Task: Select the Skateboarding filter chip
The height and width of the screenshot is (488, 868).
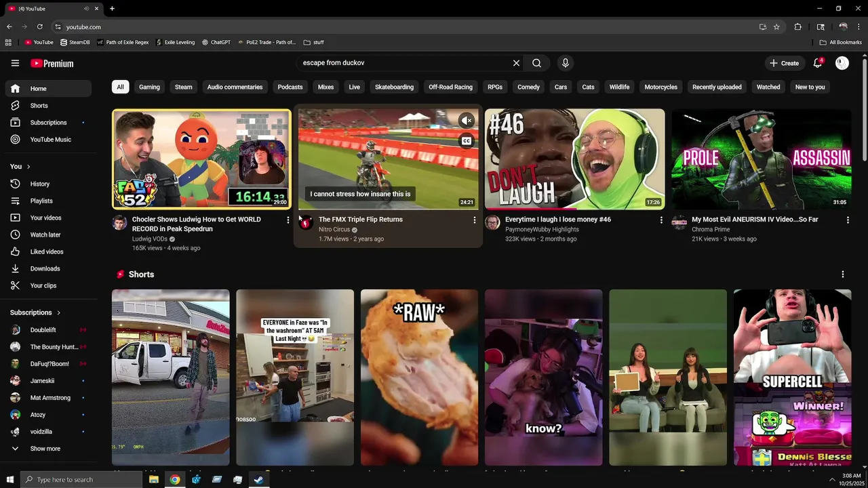Action: 394,87
